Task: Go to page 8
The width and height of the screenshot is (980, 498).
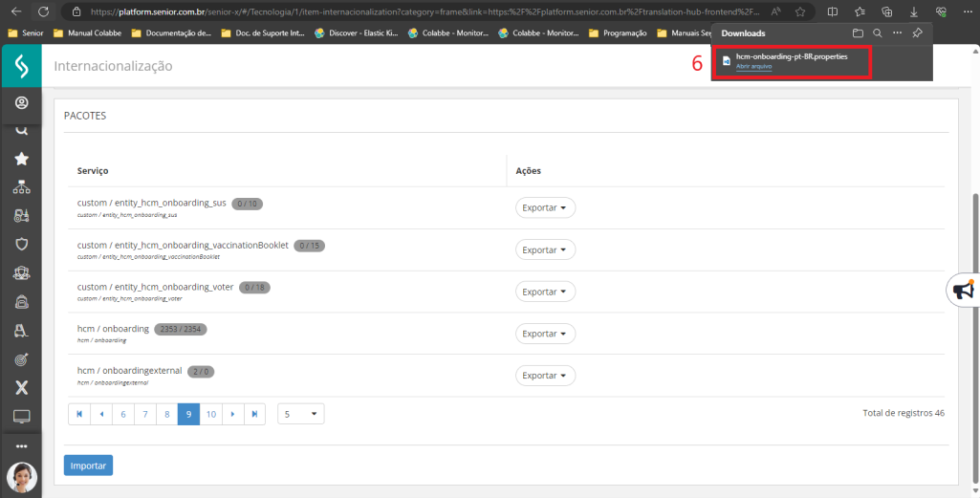Action: 167,414
